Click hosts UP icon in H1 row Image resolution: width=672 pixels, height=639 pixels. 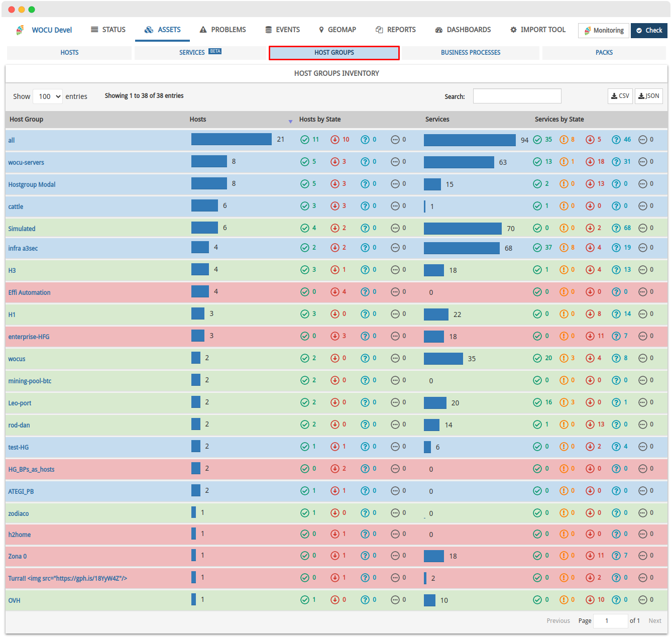point(305,314)
